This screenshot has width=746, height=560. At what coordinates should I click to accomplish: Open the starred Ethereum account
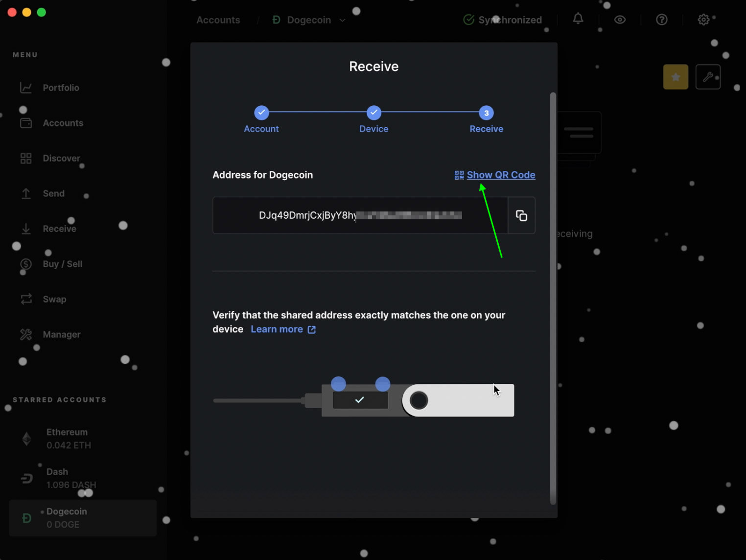83,439
